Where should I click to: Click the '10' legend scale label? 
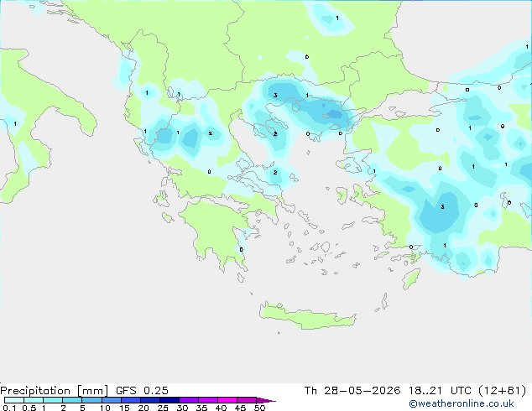pos(105,408)
